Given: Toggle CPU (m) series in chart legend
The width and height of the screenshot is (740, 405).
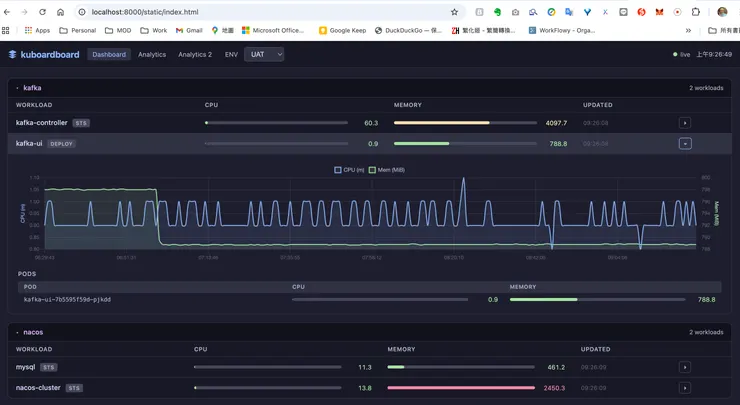Looking at the screenshot, I should coord(350,170).
